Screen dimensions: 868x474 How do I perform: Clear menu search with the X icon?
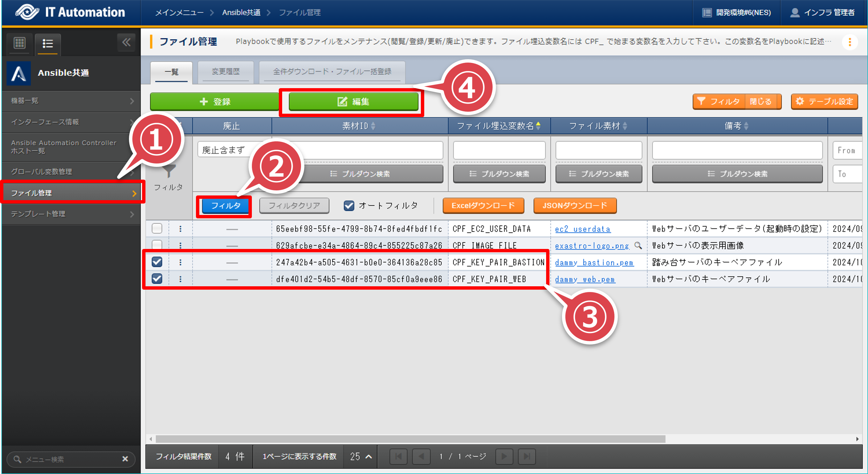pos(125,459)
